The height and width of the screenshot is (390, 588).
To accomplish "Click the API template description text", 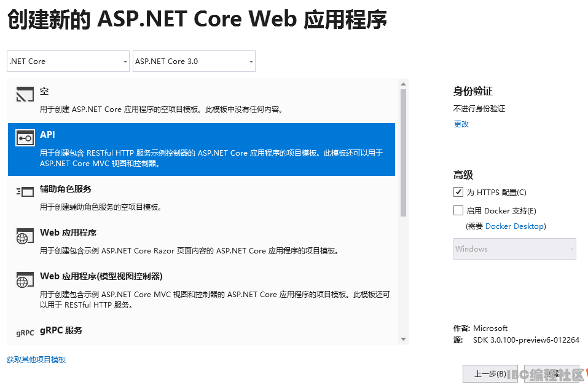I will [x=211, y=158].
